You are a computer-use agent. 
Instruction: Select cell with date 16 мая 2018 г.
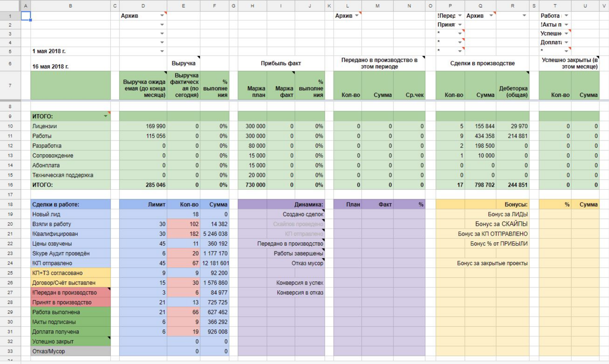point(70,63)
